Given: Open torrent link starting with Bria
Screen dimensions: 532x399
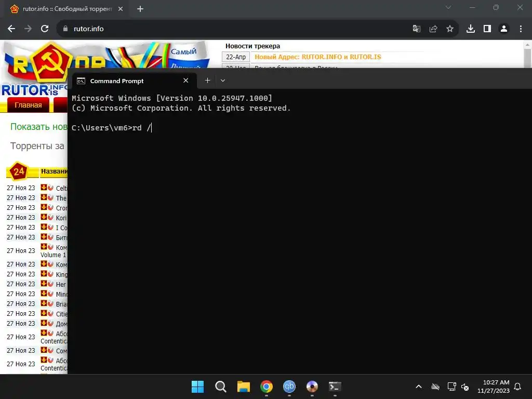Looking at the screenshot, I should point(61,304).
